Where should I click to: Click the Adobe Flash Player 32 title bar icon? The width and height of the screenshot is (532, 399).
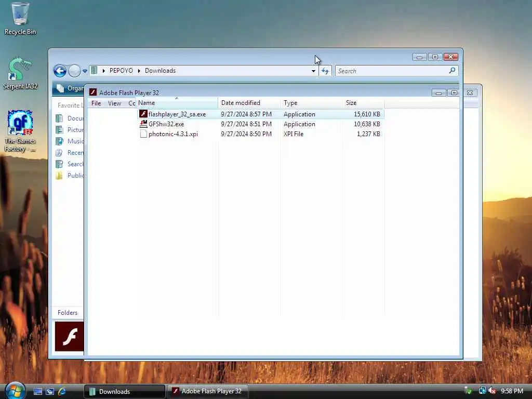[93, 92]
